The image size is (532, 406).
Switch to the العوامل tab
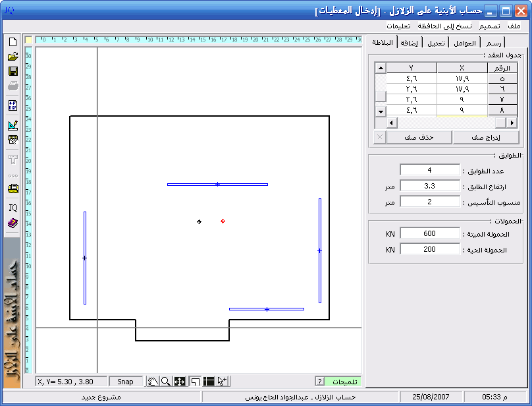coord(464,43)
